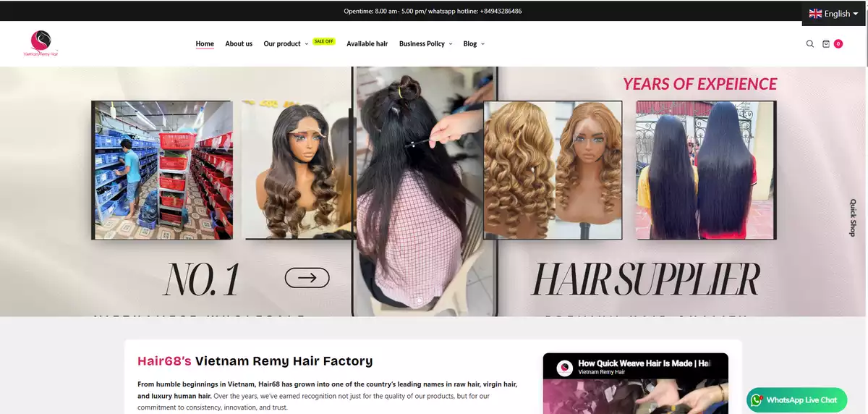Go to the Home menu item
The width and height of the screenshot is (868, 414).
coord(205,43)
